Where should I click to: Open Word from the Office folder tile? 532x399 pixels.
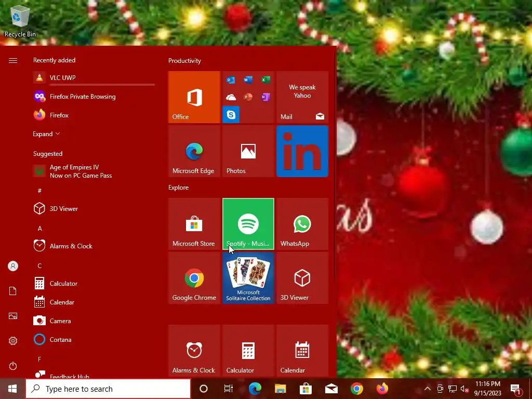click(x=248, y=80)
